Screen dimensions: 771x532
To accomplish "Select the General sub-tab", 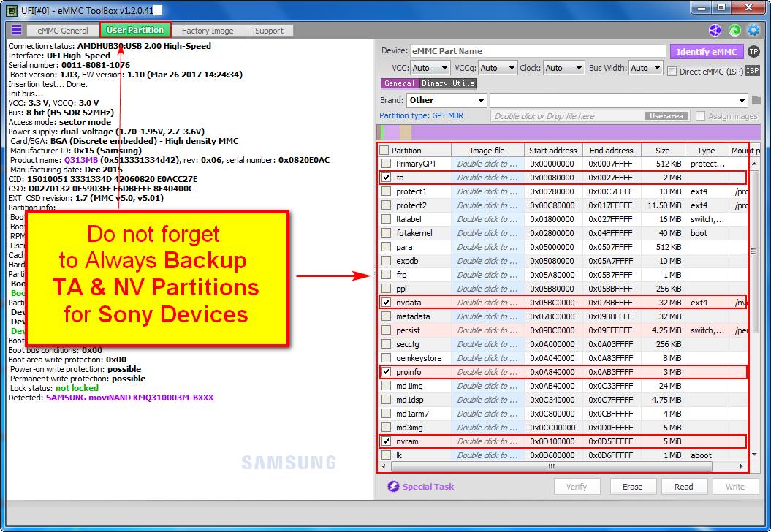I will [x=399, y=83].
